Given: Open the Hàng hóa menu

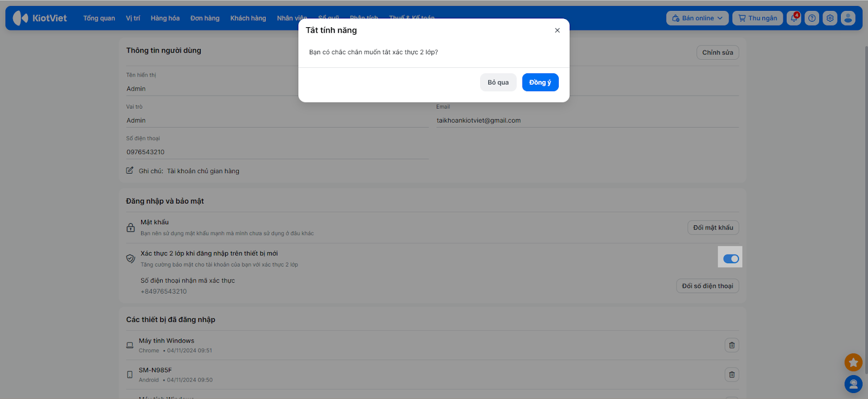Looking at the screenshot, I should 165,18.
